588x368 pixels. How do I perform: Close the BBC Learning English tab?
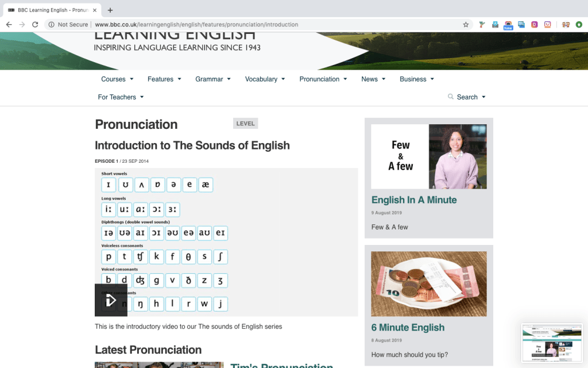click(95, 10)
